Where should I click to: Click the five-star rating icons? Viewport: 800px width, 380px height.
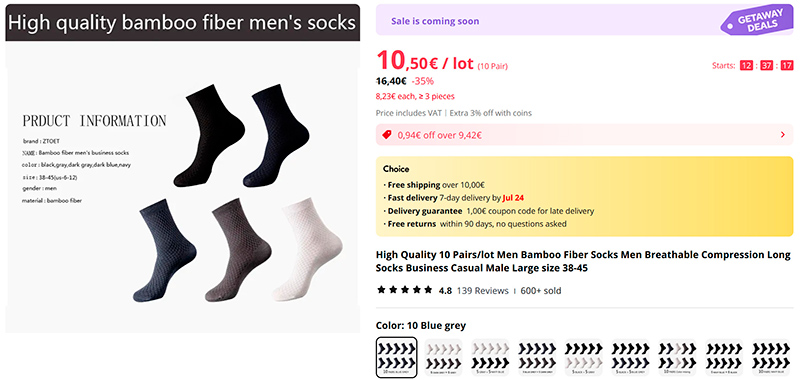coord(405,290)
